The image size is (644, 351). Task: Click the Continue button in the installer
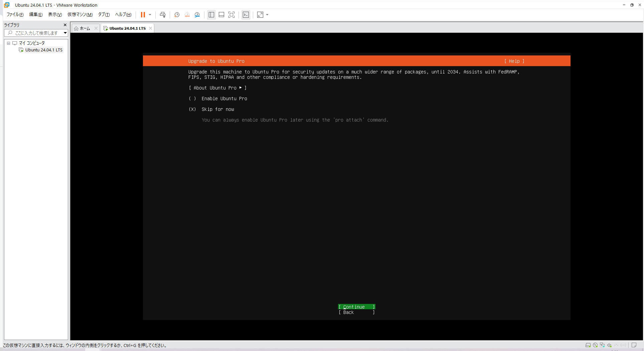356,307
